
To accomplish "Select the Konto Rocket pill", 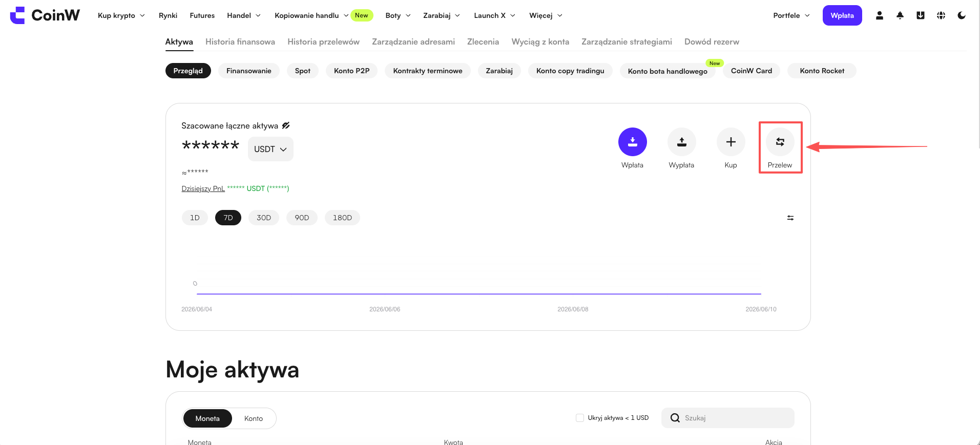I will (822, 71).
